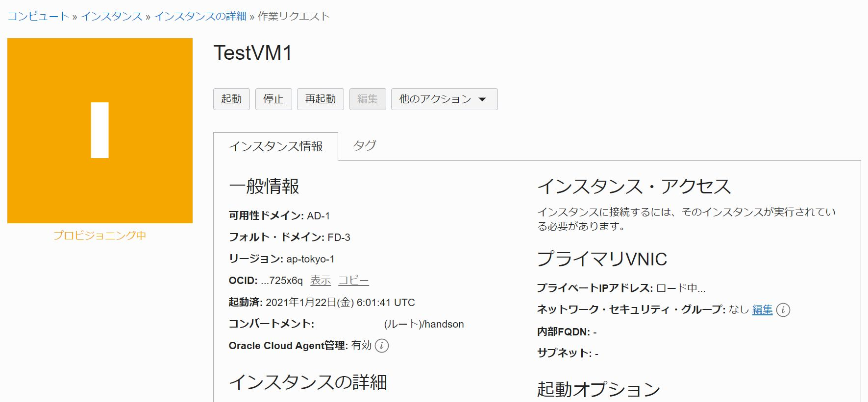868x402 pixels.
Task: Copy the OCID using the コピー link
Action: pos(353,281)
